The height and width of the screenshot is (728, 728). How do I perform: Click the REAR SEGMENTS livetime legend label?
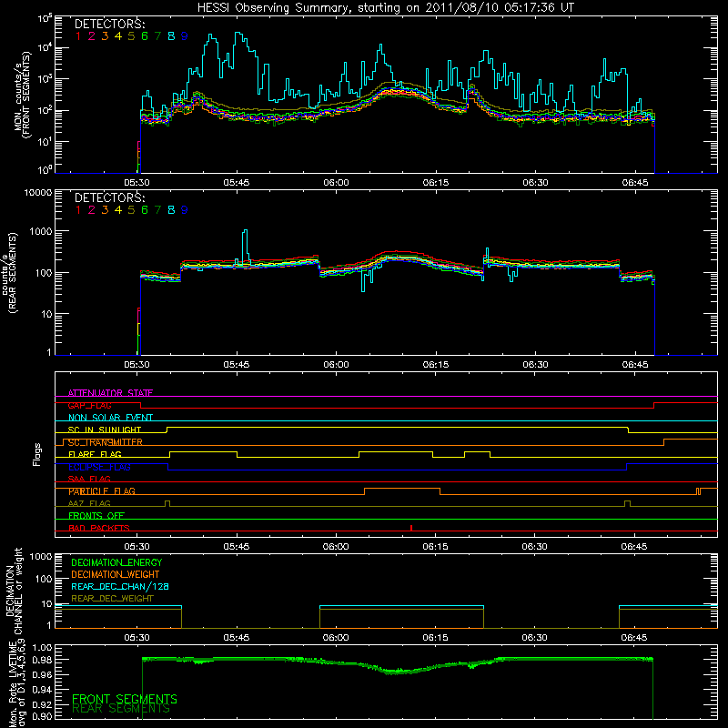coord(121,709)
